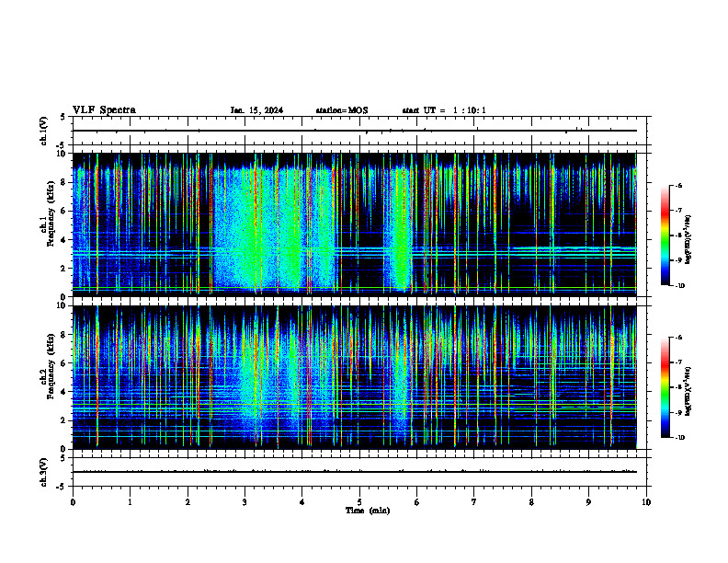
Task: Click the "10" kHz tick of ch.2 spectrogram
Action: [63, 305]
